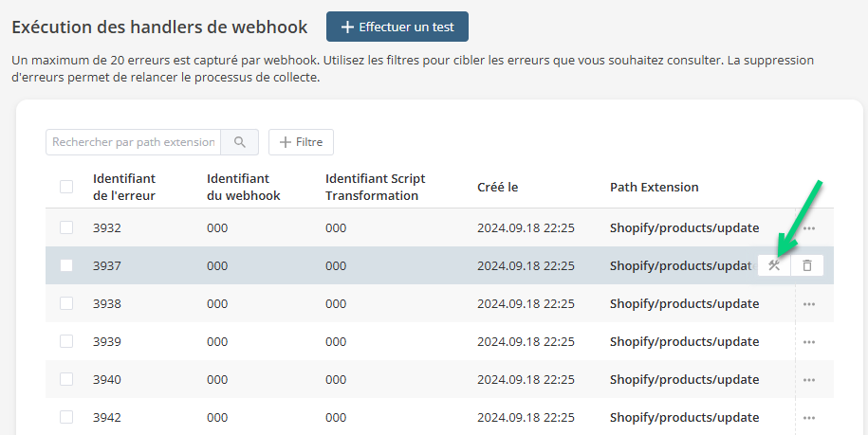Click the webhook identifier 000 in row 3938
868x435 pixels.
(217, 303)
